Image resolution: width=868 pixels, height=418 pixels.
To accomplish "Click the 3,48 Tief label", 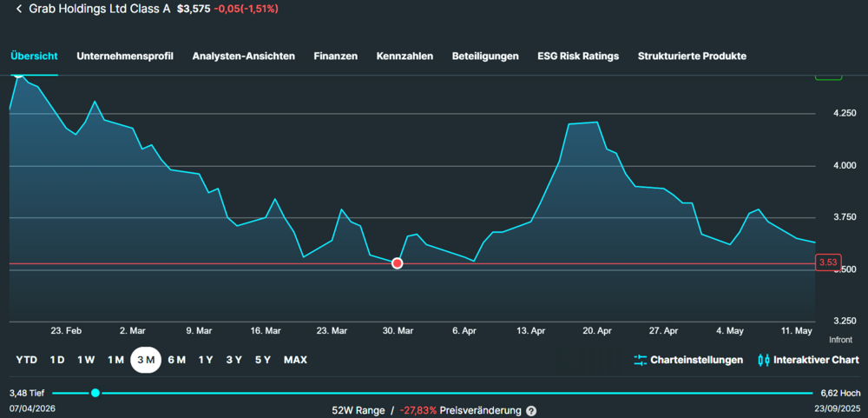I will coord(27,393).
